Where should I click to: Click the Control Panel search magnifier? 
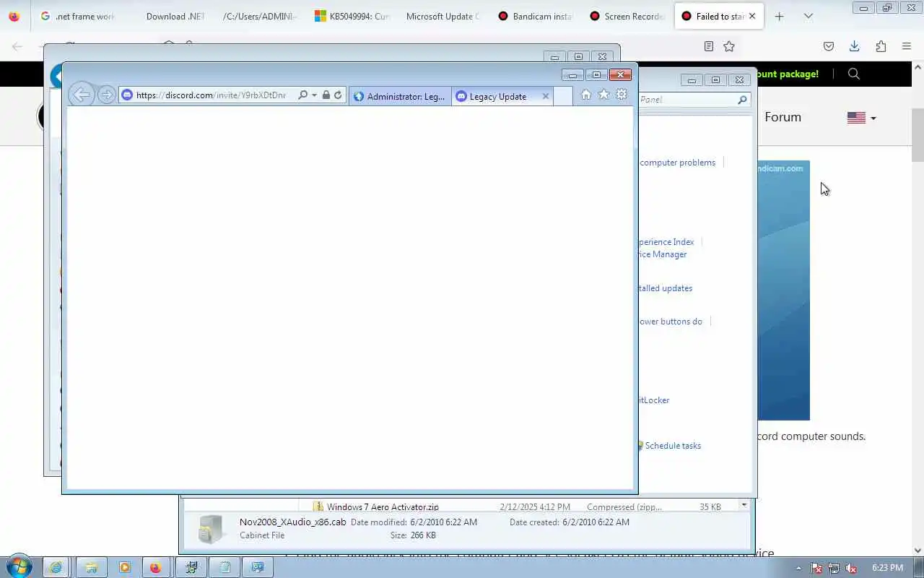pos(742,100)
